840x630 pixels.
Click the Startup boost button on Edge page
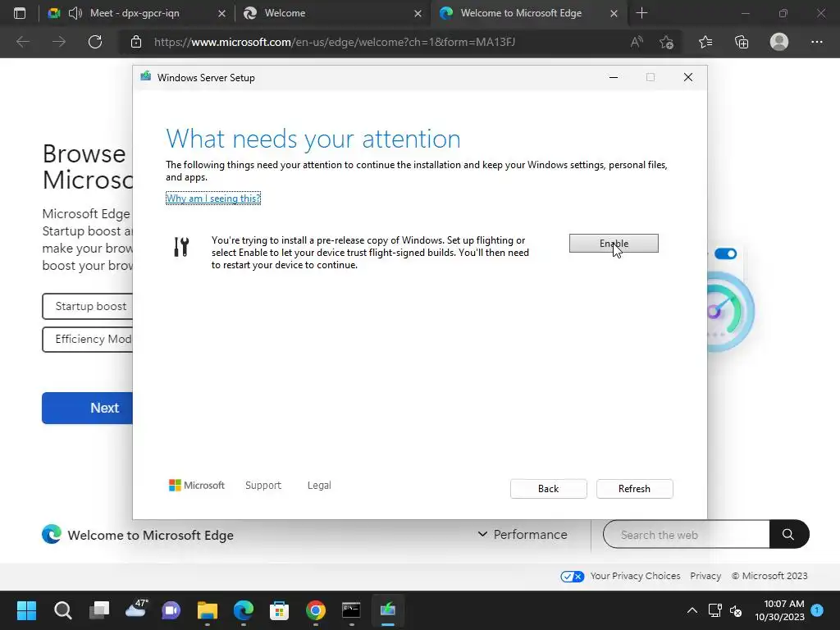click(88, 306)
